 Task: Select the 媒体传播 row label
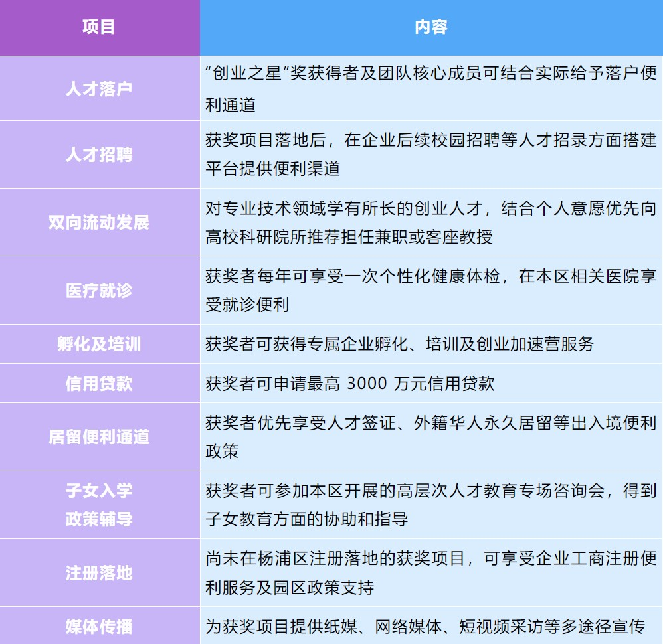tap(99, 626)
